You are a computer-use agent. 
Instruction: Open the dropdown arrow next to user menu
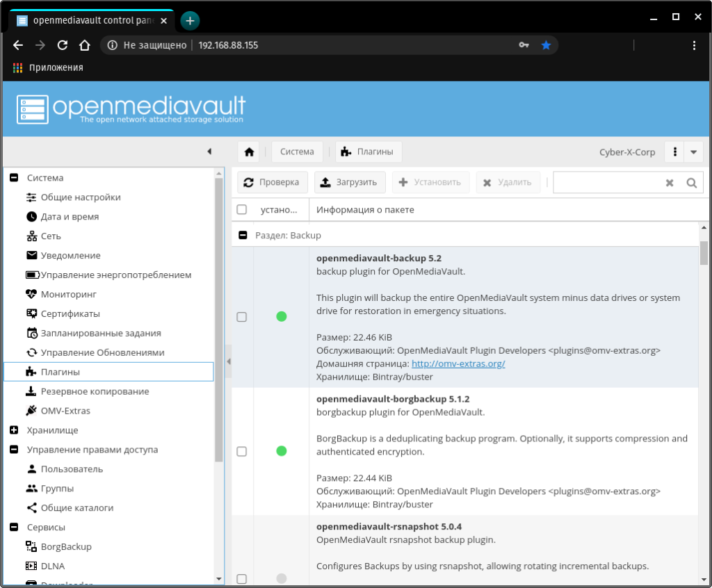(x=693, y=152)
